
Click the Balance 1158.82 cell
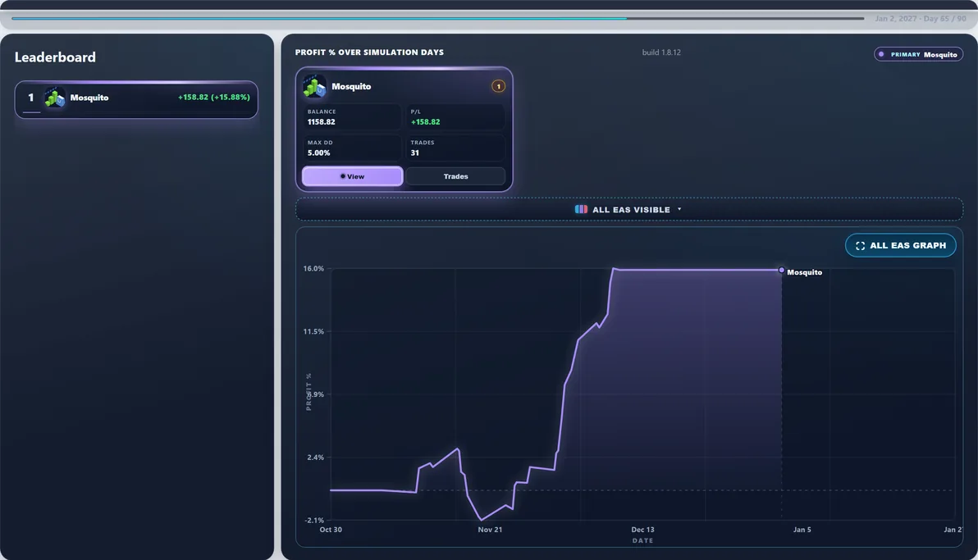point(352,116)
